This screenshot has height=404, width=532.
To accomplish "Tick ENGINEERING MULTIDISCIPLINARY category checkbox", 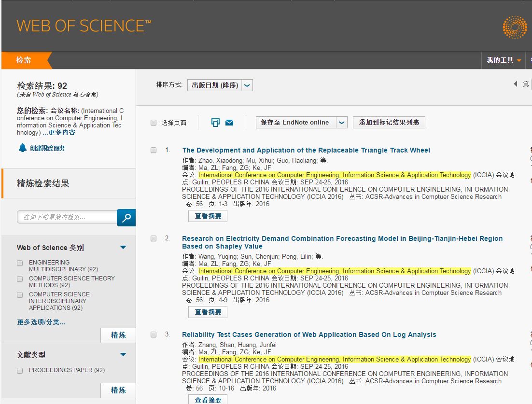I will [x=20, y=263].
